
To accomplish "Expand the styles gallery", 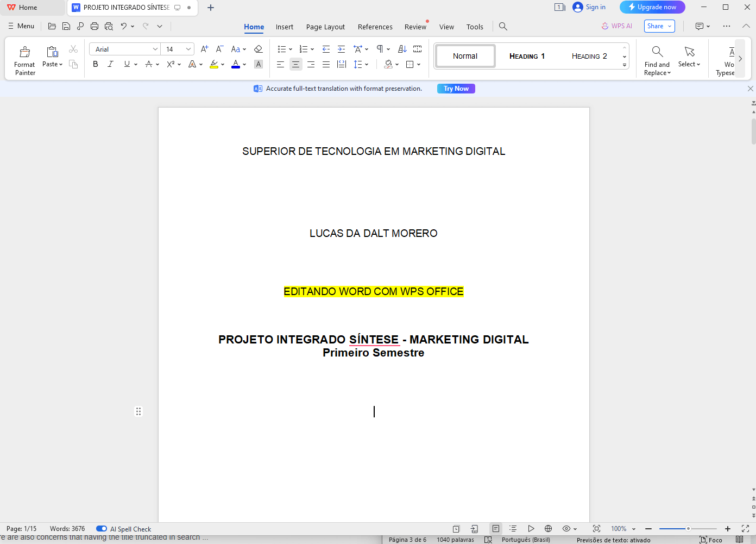I will click(625, 65).
